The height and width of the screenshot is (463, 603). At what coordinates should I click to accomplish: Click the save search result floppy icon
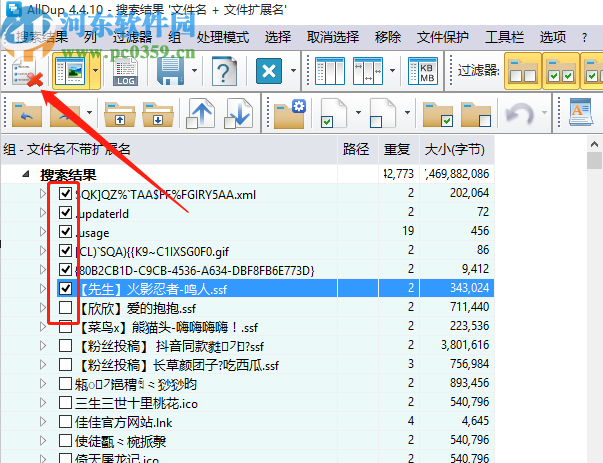pyautogui.click(x=171, y=72)
